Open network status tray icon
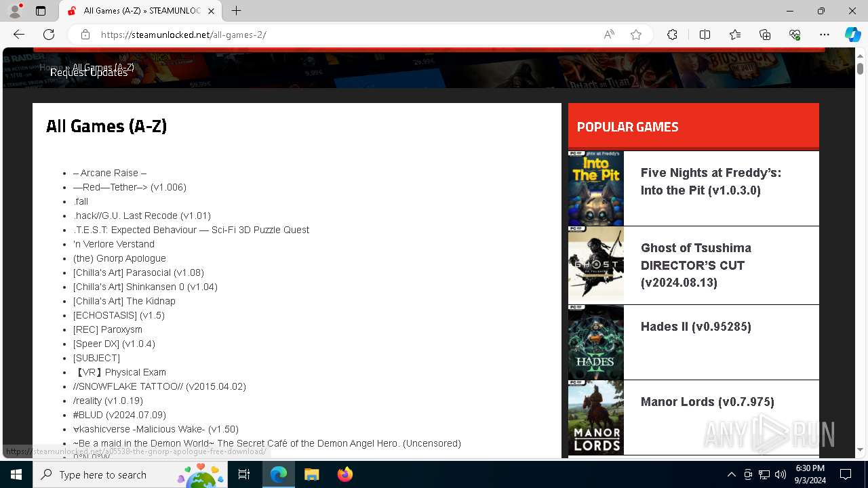Screen dimensions: 868x488 pyautogui.click(x=764, y=474)
